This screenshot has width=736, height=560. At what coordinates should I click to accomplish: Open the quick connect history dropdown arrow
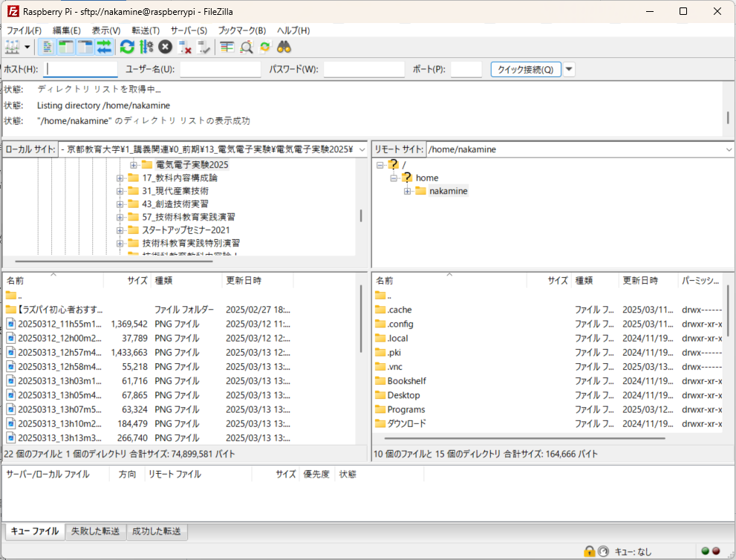pos(569,69)
